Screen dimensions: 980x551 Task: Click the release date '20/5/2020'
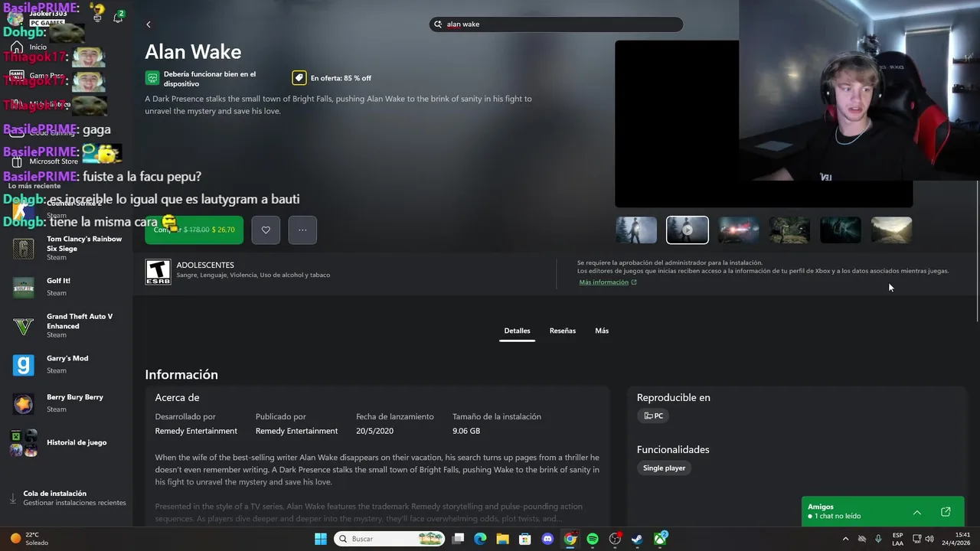tap(374, 431)
